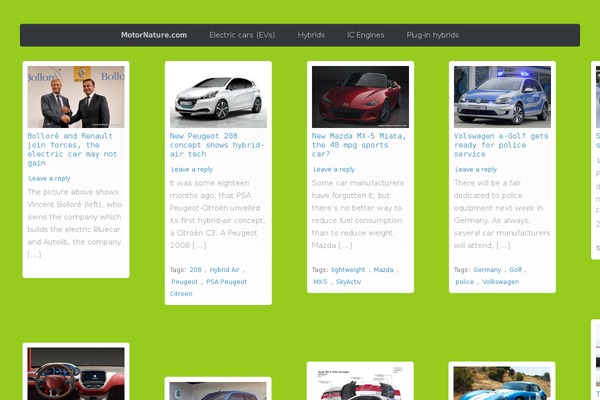Leave a reply on Bolloré Renault post

click(49, 178)
